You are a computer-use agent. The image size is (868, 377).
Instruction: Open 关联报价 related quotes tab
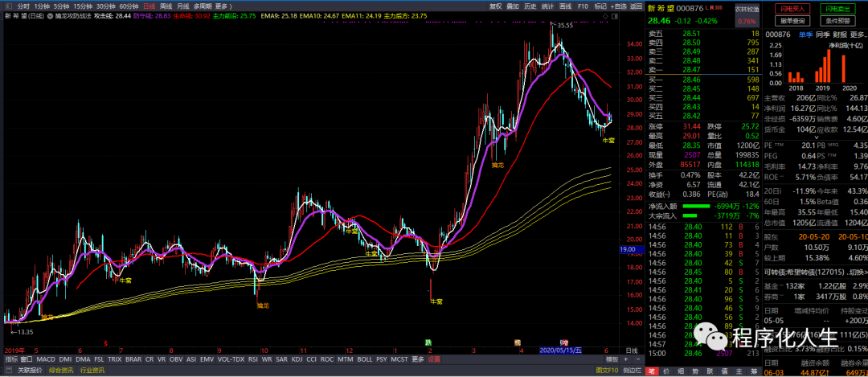(x=30, y=370)
